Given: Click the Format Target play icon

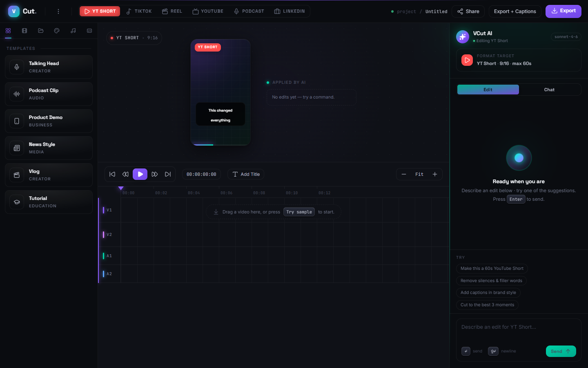Looking at the screenshot, I should (x=467, y=60).
